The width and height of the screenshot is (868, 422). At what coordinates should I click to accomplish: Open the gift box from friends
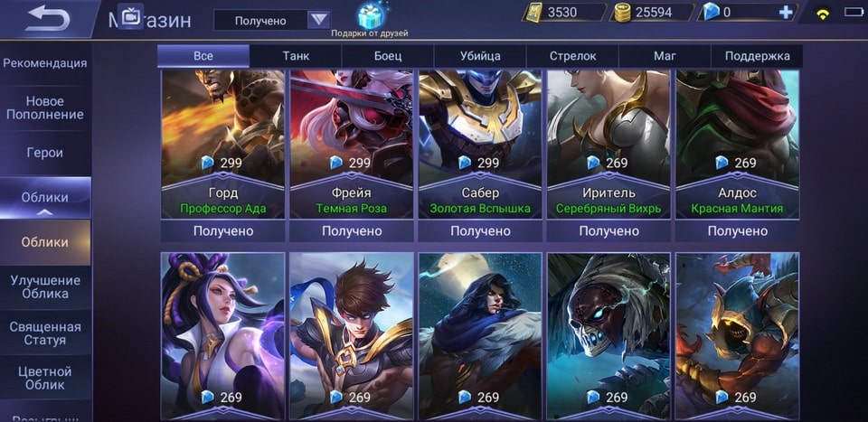pos(370,15)
